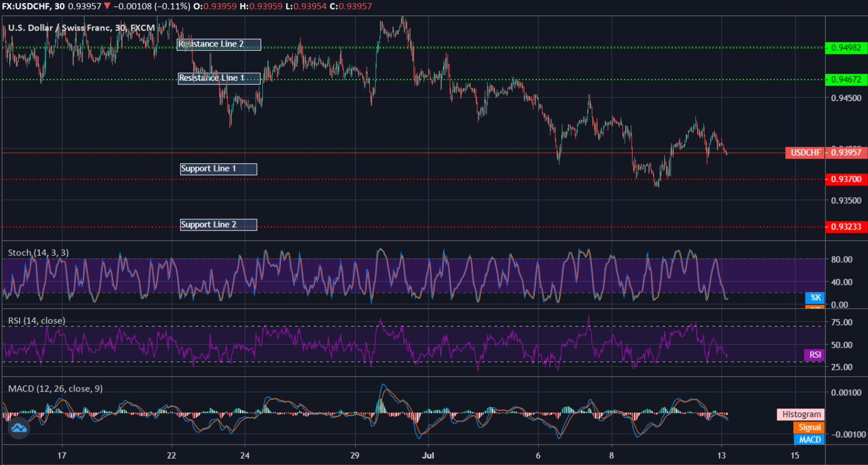
Task: Click the 80.00 stochastic axis value
Action: point(842,260)
